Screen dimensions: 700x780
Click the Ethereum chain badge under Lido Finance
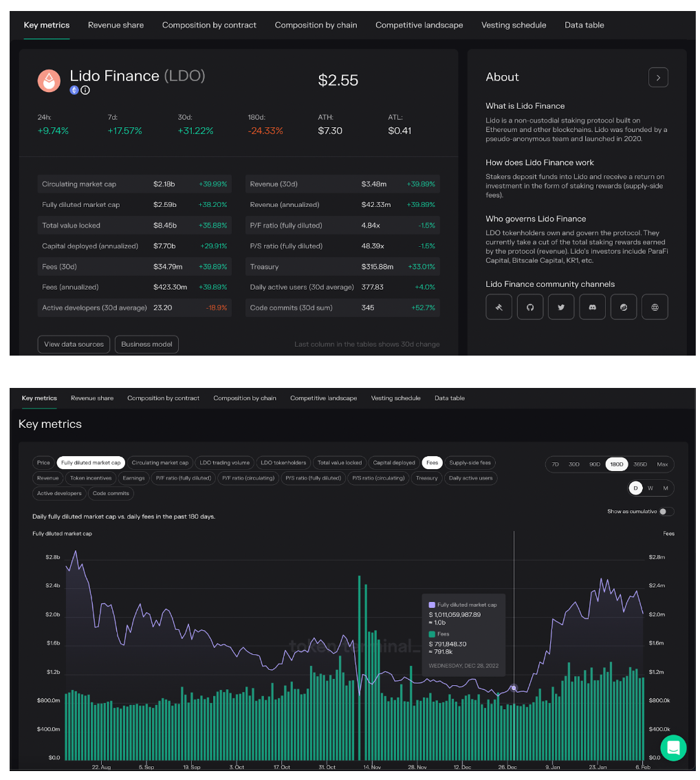(x=74, y=90)
